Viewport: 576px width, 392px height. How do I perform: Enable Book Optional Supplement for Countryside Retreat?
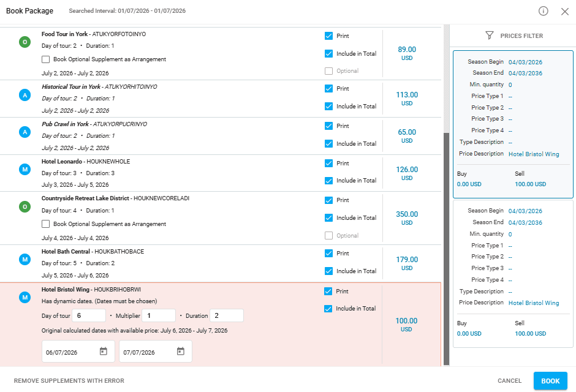46,224
